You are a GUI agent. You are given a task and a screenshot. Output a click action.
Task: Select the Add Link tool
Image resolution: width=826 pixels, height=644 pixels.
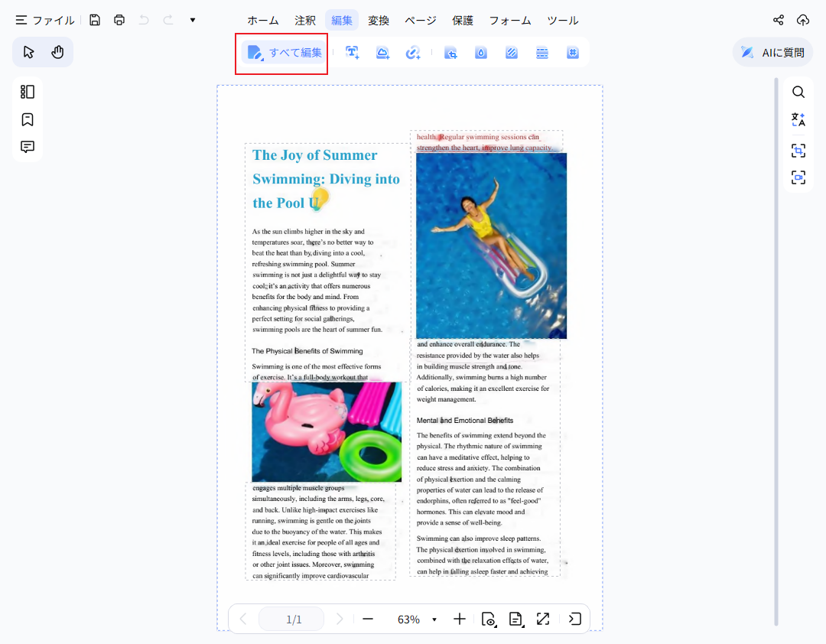(x=413, y=53)
